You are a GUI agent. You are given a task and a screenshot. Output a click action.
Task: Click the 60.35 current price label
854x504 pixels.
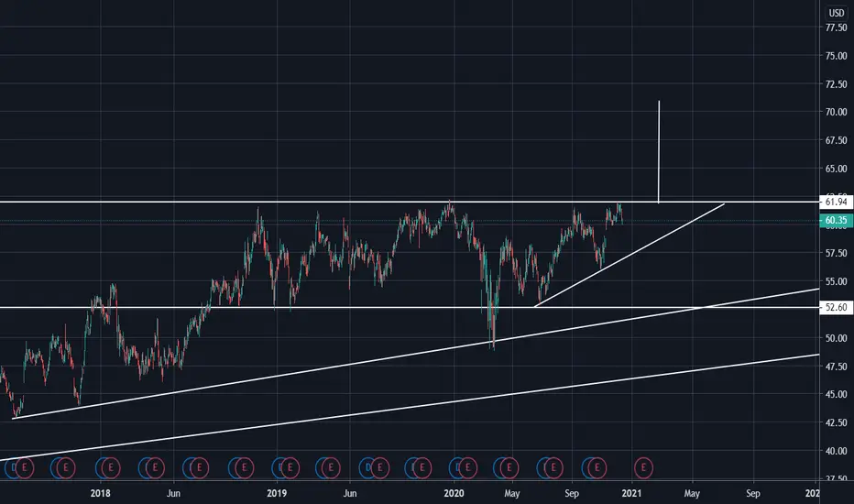click(x=836, y=221)
